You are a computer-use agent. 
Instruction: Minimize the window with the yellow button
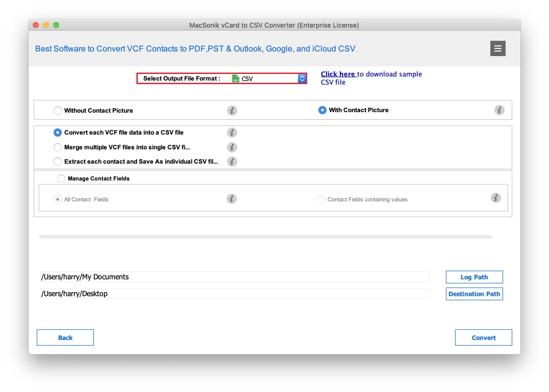pyautogui.click(x=46, y=25)
